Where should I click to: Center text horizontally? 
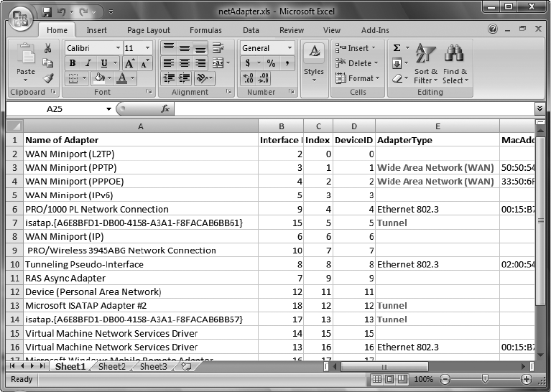(185, 63)
